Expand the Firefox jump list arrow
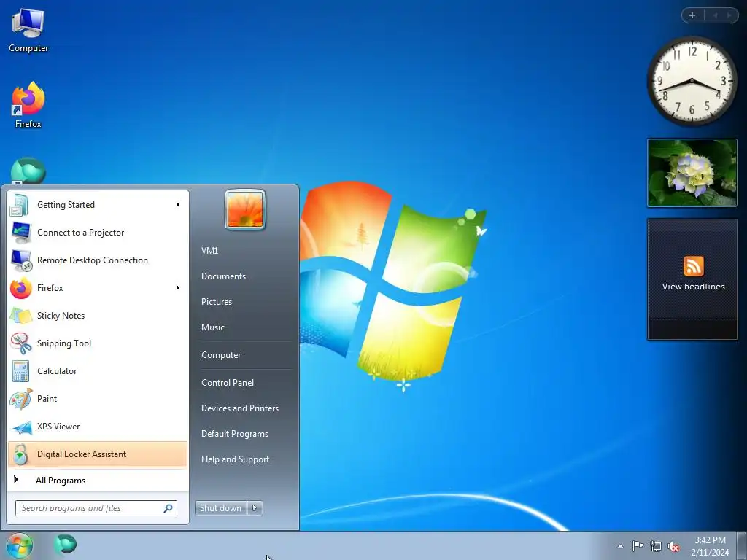 coord(178,287)
